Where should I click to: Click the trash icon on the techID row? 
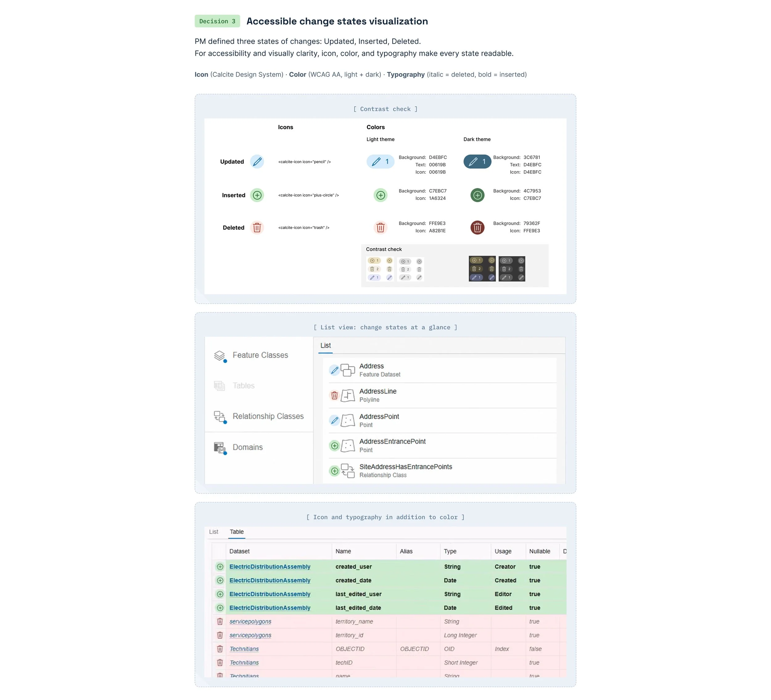pyautogui.click(x=220, y=663)
